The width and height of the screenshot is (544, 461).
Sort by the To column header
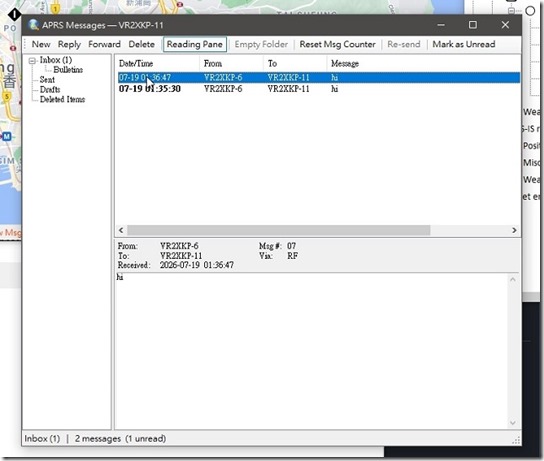pyautogui.click(x=295, y=63)
